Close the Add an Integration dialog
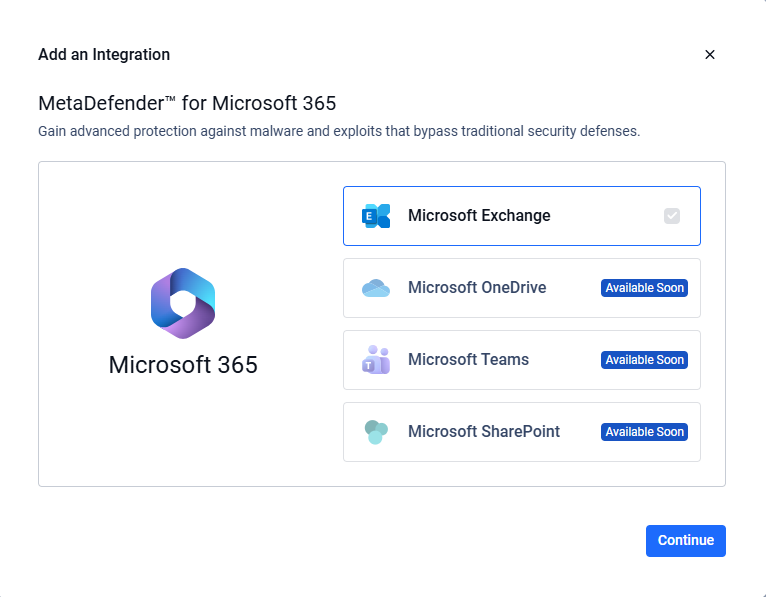 point(710,55)
